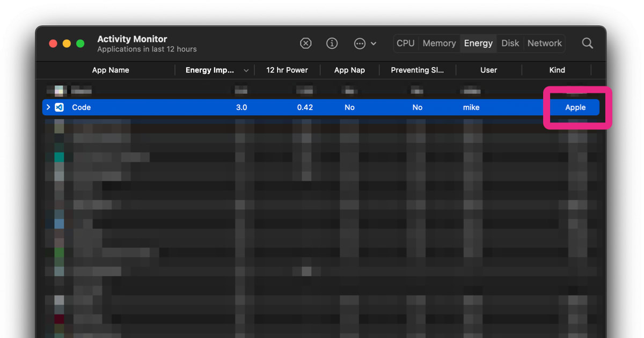Open the search icon

click(x=587, y=43)
